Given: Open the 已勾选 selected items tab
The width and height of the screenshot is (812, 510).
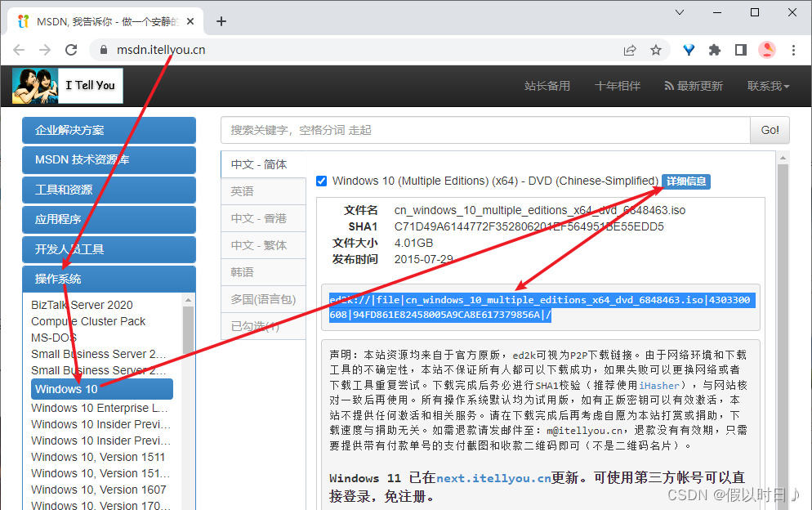Looking at the screenshot, I should click(x=264, y=326).
